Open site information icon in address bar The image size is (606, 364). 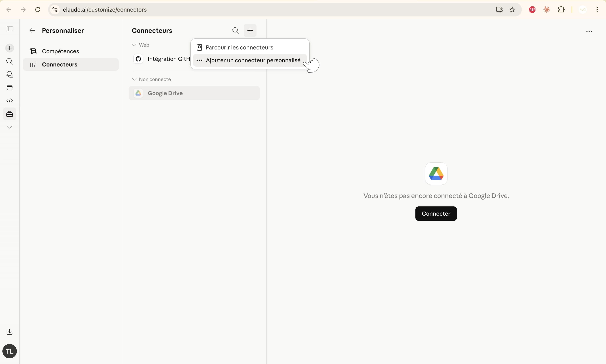point(55,10)
